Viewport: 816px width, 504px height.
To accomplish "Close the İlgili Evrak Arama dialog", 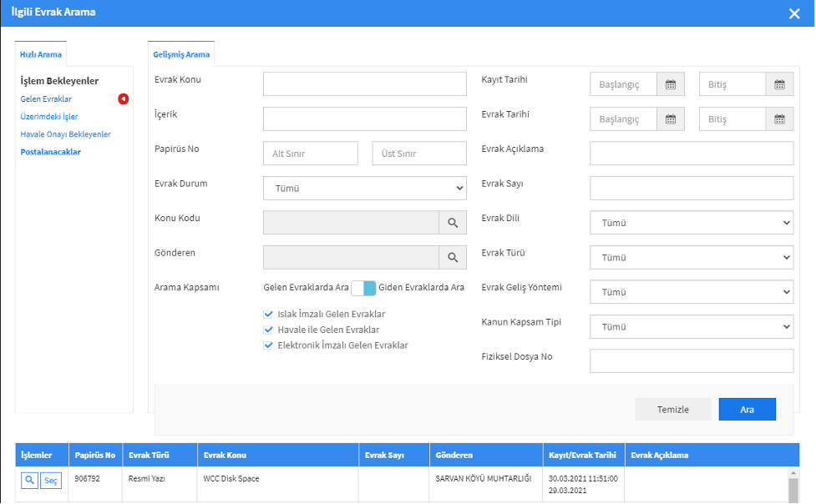I will (794, 13).
